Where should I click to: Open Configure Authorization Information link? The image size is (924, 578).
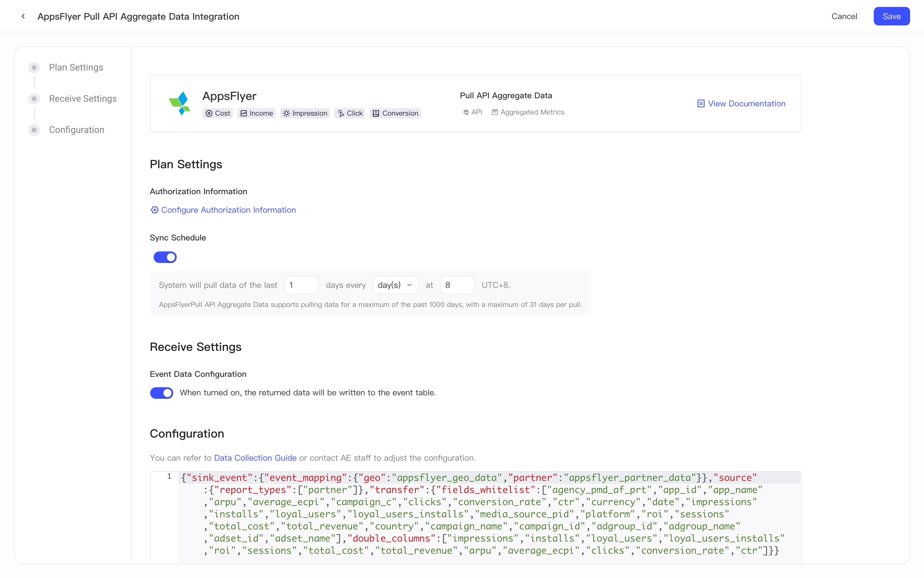pyautogui.click(x=223, y=210)
